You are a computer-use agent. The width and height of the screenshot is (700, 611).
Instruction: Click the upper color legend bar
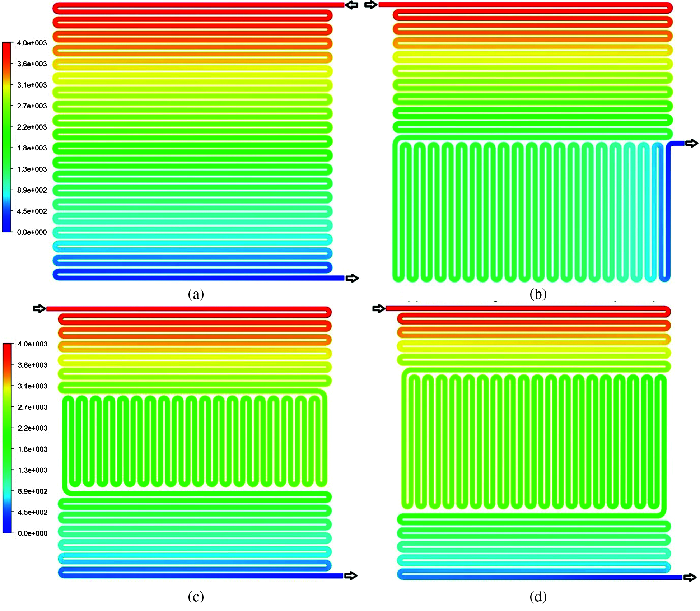pyautogui.click(x=6, y=137)
